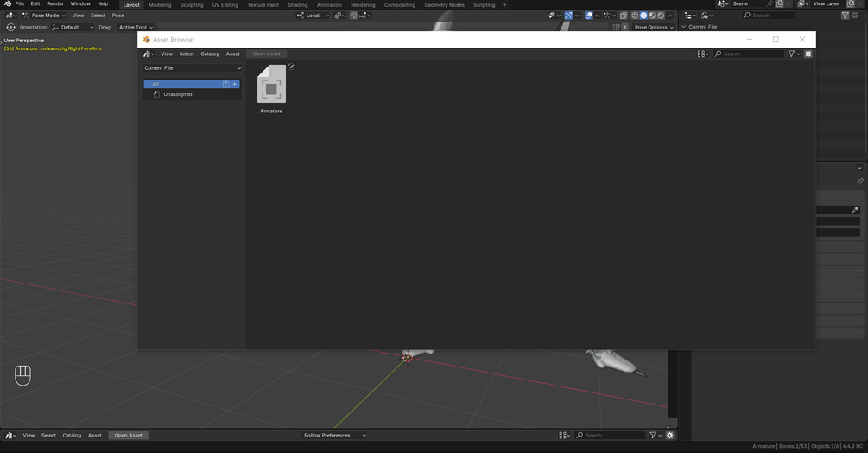This screenshot has height=453, width=868.
Task: Toggle X-ray mode
Action: [x=624, y=16]
